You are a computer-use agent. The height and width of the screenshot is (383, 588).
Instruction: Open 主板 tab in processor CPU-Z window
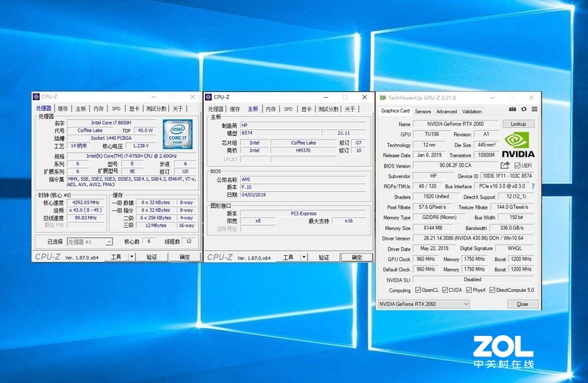coord(81,108)
